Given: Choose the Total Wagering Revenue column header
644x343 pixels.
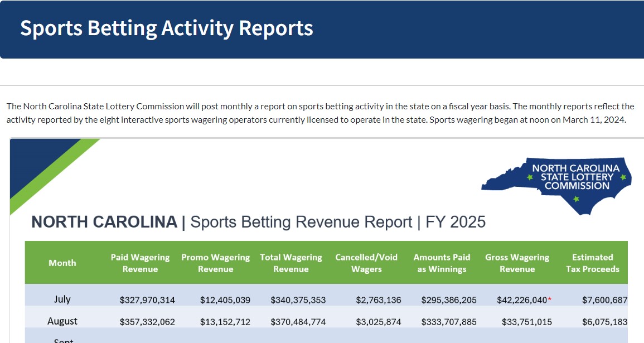Looking at the screenshot, I should pyautogui.click(x=290, y=263).
